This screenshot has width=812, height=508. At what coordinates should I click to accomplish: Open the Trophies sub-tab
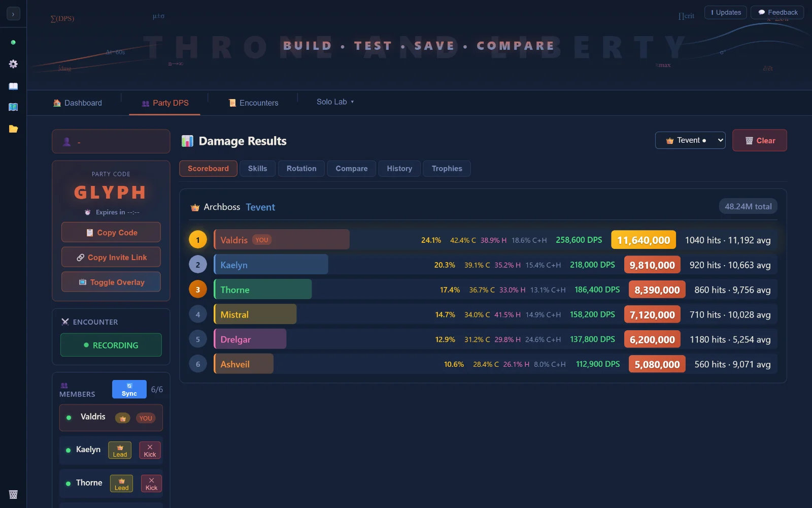click(x=447, y=169)
